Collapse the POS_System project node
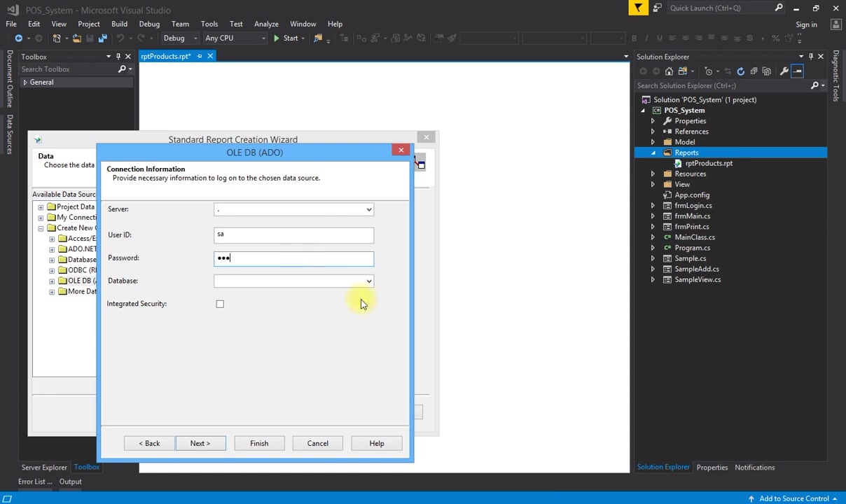This screenshot has height=504, width=846. tap(642, 111)
